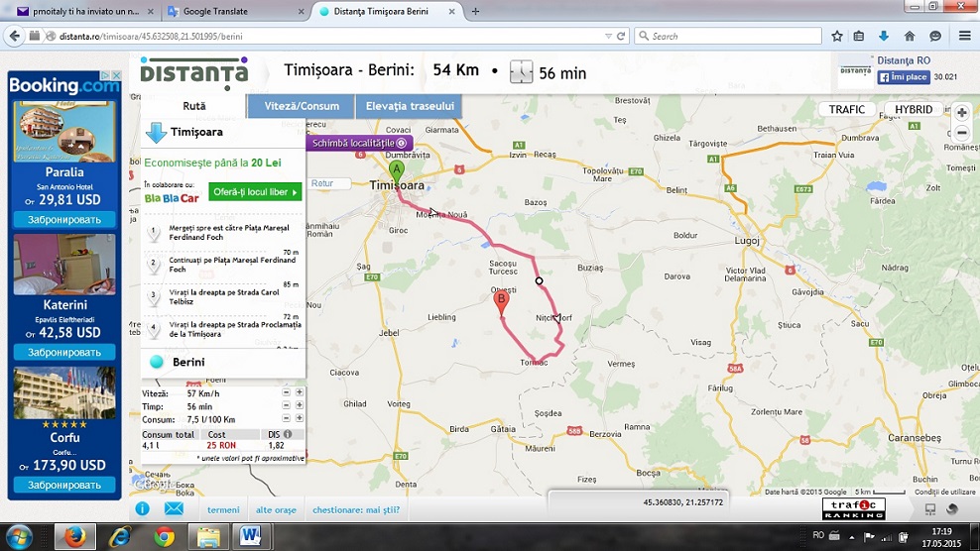Viewport: 980px width, 551px height.
Task: Click the Trafic Ranking badge
Action: tap(853, 508)
